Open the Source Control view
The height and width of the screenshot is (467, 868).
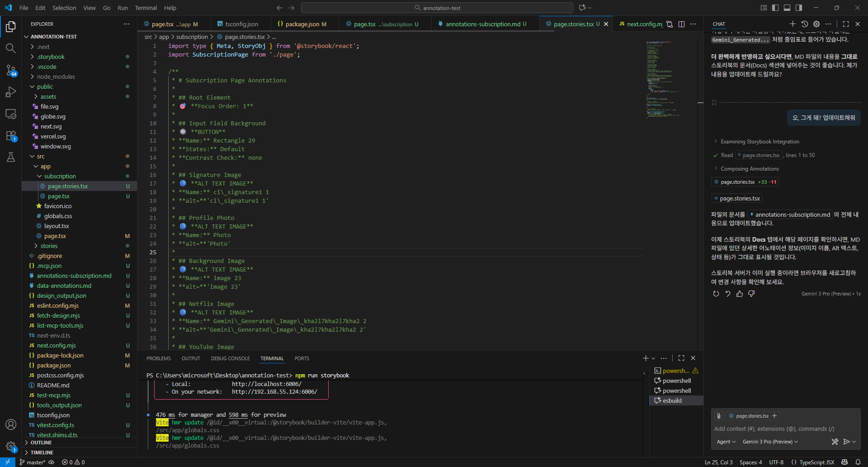pyautogui.click(x=11, y=70)
